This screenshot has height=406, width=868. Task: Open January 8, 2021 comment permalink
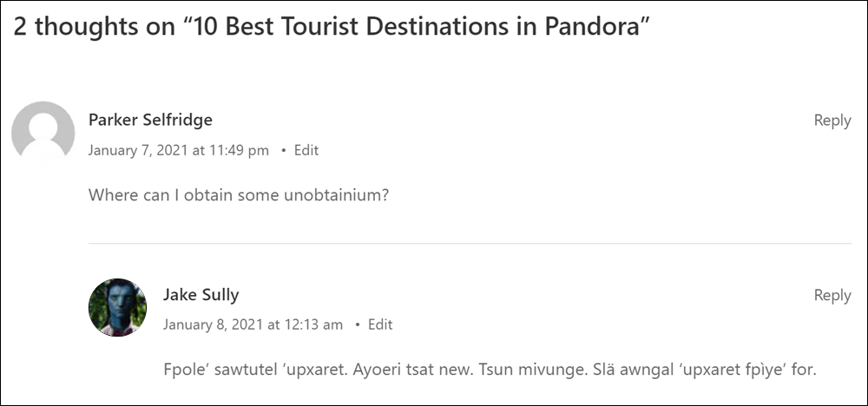[253, 324]
